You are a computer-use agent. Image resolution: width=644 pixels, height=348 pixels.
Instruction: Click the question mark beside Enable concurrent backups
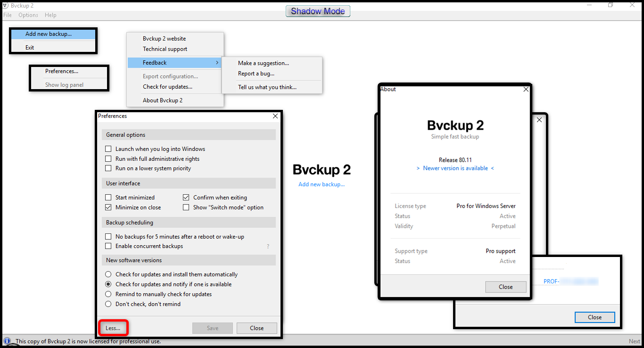[x=268, y=246]
